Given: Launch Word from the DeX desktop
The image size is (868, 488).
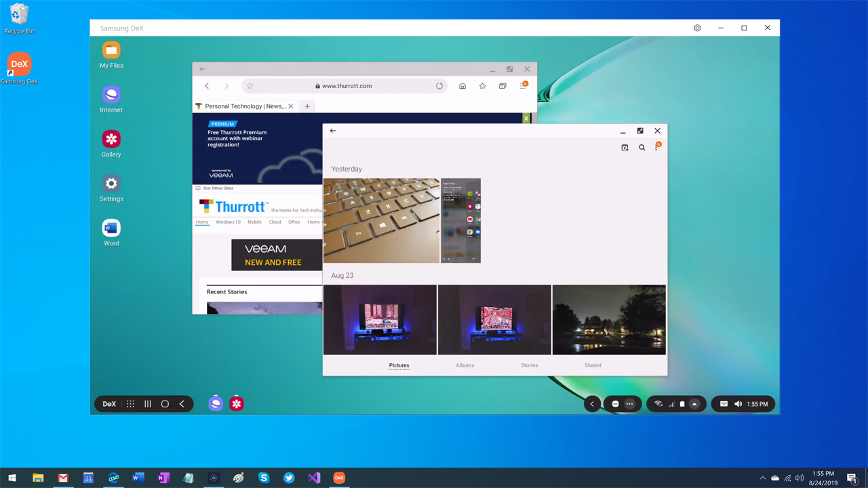Looking at the screenshot, I should [x=111, y=228].
